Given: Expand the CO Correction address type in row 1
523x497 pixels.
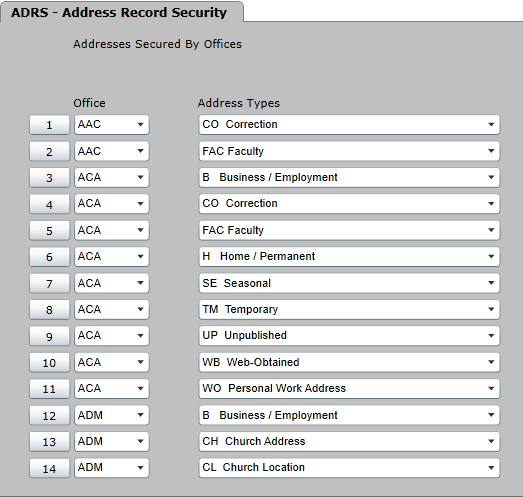Looking at the screenshot, I should pos(349,125).
